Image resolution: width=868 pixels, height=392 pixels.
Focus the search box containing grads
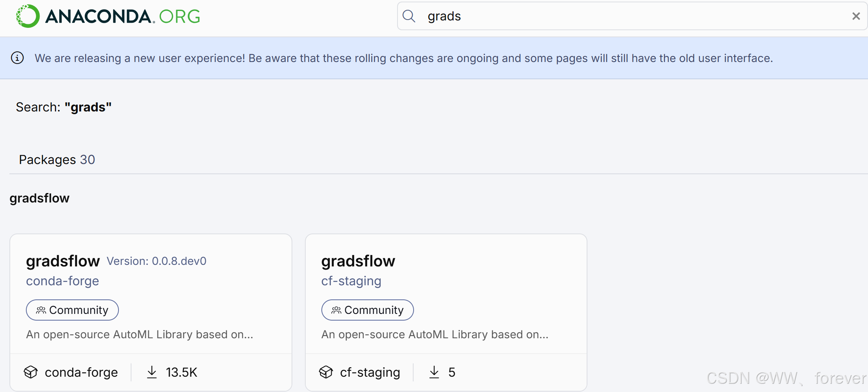[632, 16]
